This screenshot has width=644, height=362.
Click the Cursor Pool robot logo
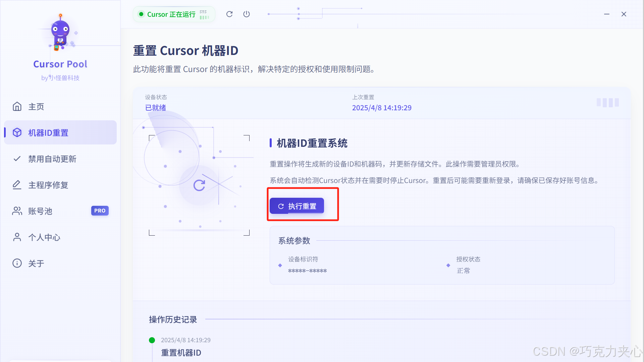[x=60, y=33]
